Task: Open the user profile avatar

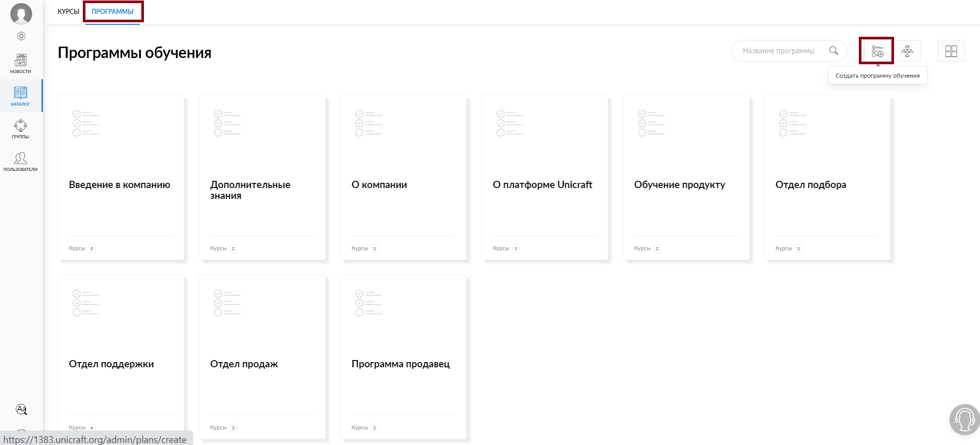Action: [x=21, y=14]
